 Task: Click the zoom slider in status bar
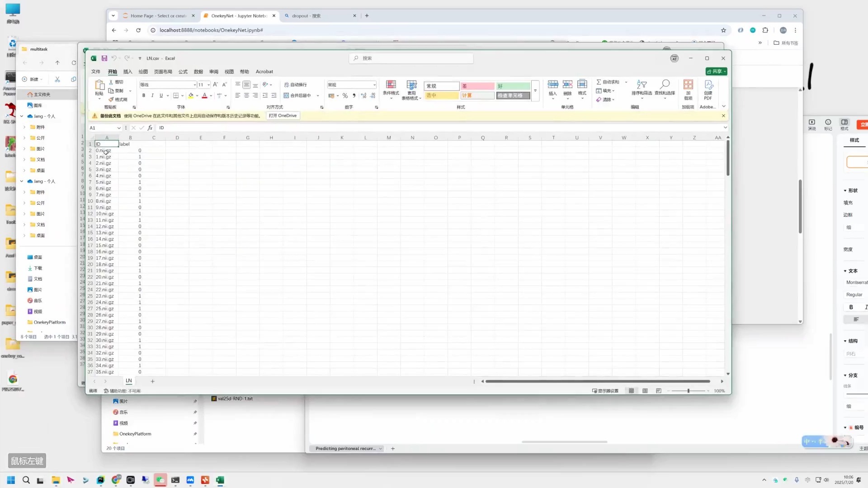[x=689, y=391]
